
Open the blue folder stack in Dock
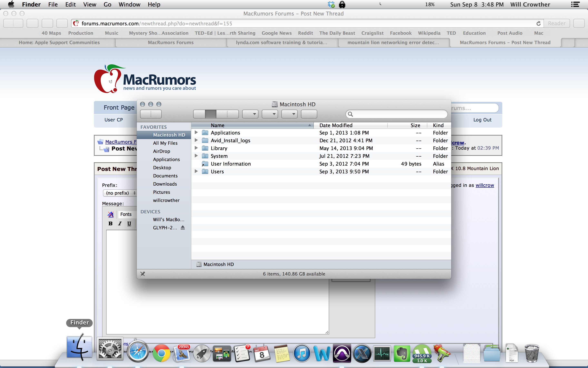(x=492, y=353)
